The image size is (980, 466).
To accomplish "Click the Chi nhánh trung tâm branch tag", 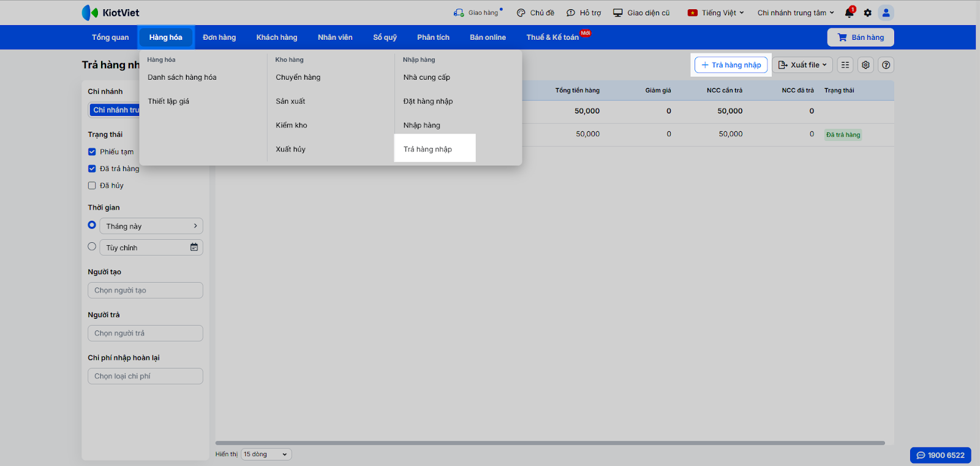I will 116,110.
